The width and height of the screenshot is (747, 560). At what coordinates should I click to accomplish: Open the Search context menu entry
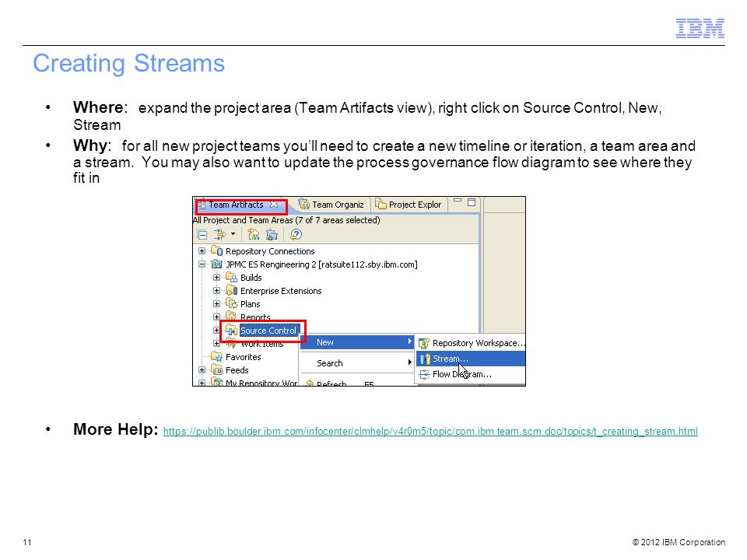(x=357, y=363)
